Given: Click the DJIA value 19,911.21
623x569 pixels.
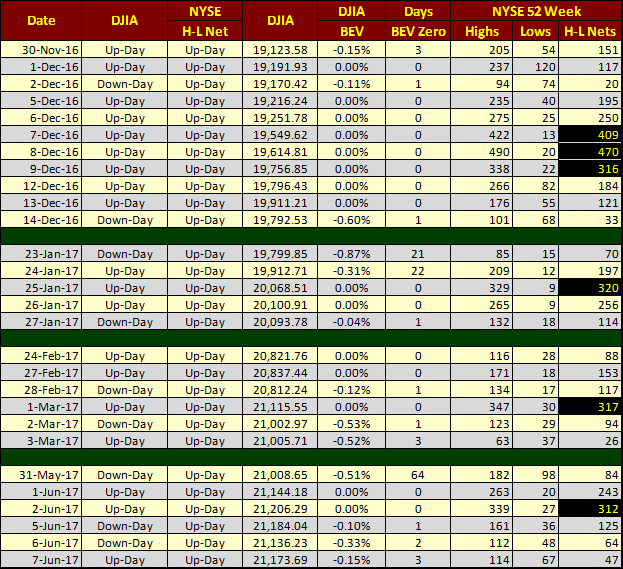Looking at the screenshot, I should click(280, 203).
